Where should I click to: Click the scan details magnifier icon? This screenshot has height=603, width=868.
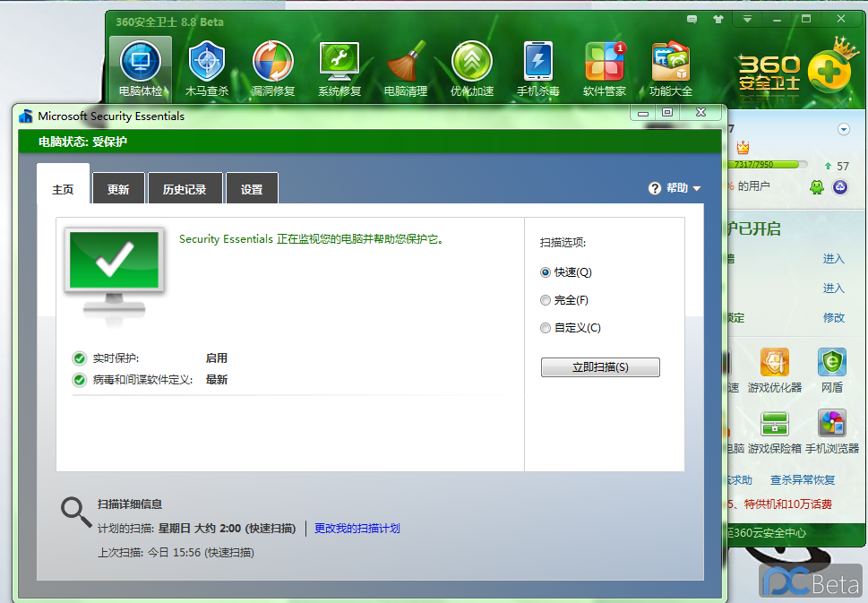click(76, 512)
